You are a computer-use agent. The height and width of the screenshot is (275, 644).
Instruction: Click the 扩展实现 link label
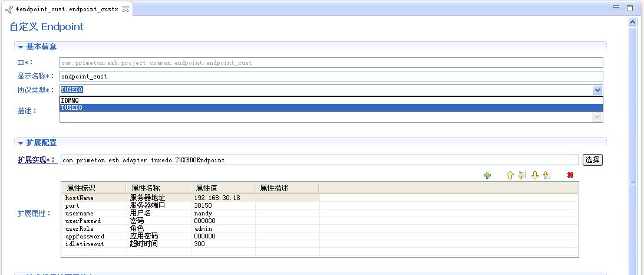(x=37, y=160)
